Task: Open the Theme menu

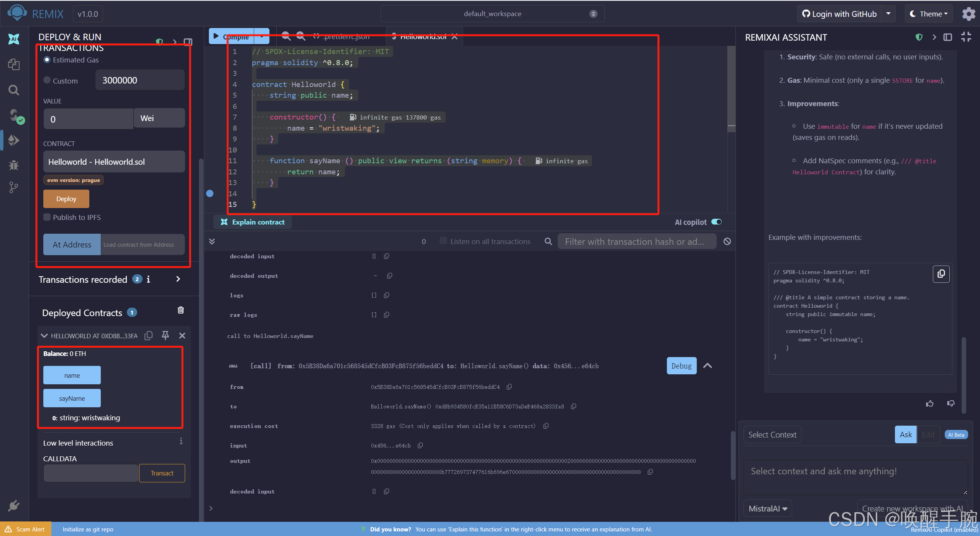Action: tap(929, 14)
